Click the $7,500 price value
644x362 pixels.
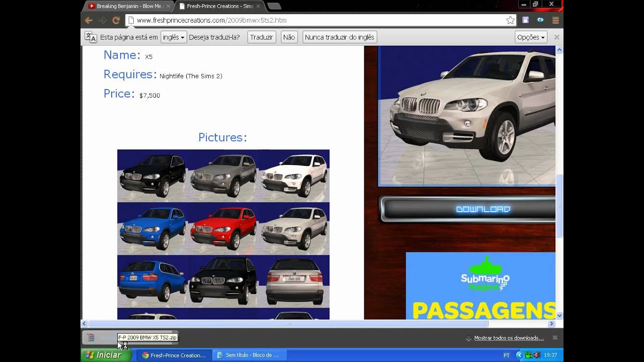click(149, 95)
